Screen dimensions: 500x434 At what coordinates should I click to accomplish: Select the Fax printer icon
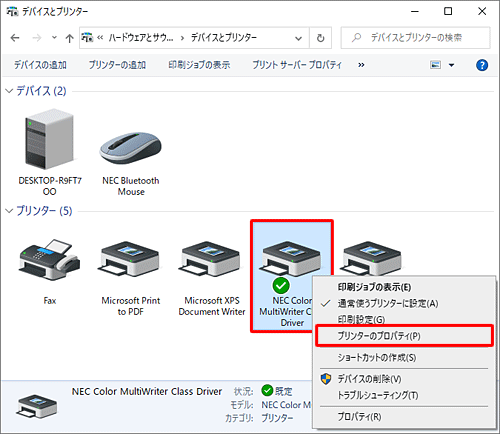click(50, 259)
